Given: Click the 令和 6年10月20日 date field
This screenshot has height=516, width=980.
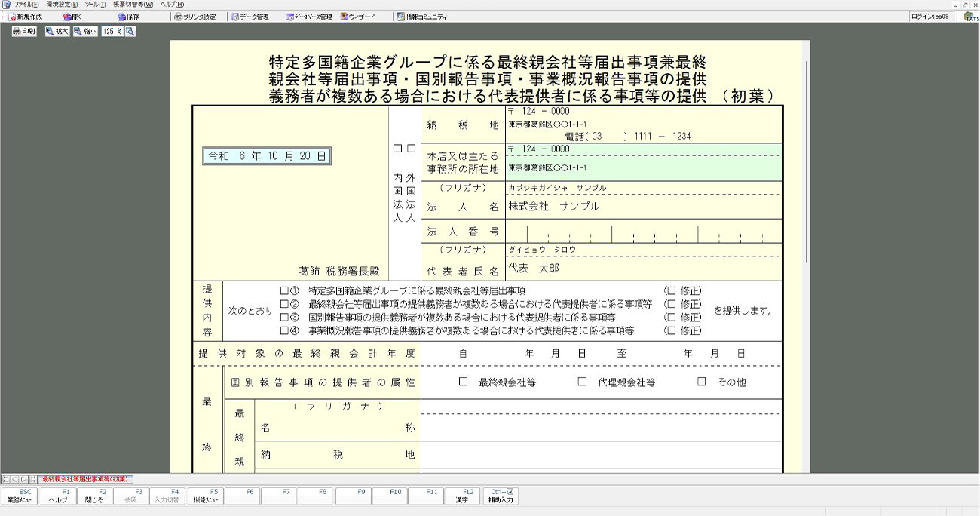Looking at the screenshot, I should point(267,156).
